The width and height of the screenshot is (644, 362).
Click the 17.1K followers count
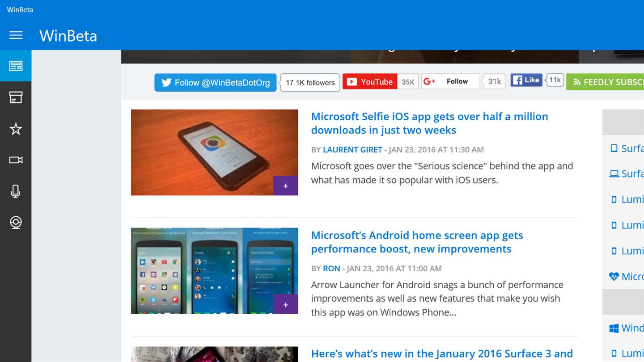click(x=310, y=83)
